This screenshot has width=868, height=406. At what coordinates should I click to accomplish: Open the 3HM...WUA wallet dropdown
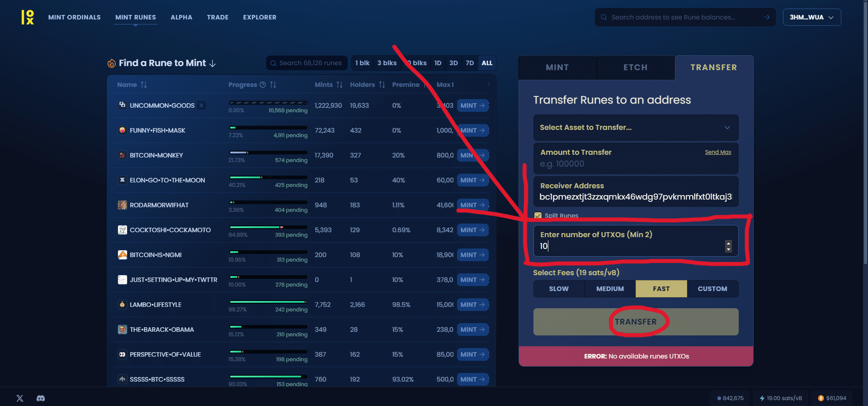811,17
